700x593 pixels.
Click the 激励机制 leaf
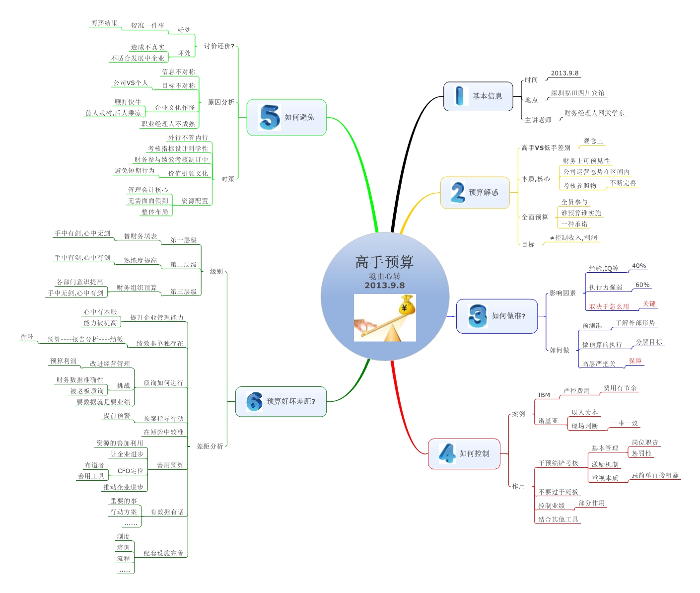pyautogui.click(x=605, y=465)
